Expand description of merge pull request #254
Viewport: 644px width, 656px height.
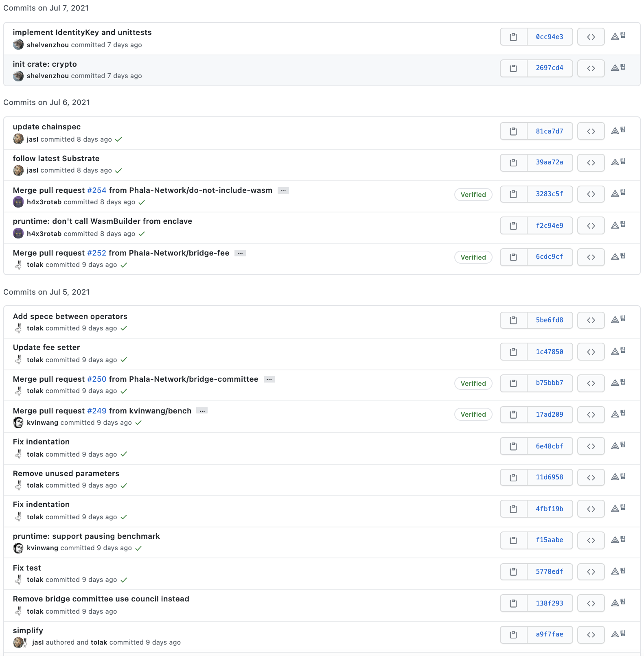pyautogui.click(x=283, y=190)
